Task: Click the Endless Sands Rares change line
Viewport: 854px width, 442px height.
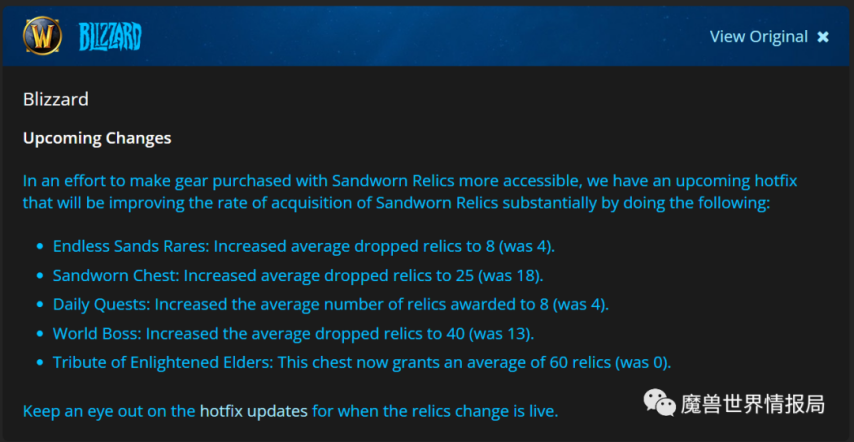Action: tap(304, 247)
